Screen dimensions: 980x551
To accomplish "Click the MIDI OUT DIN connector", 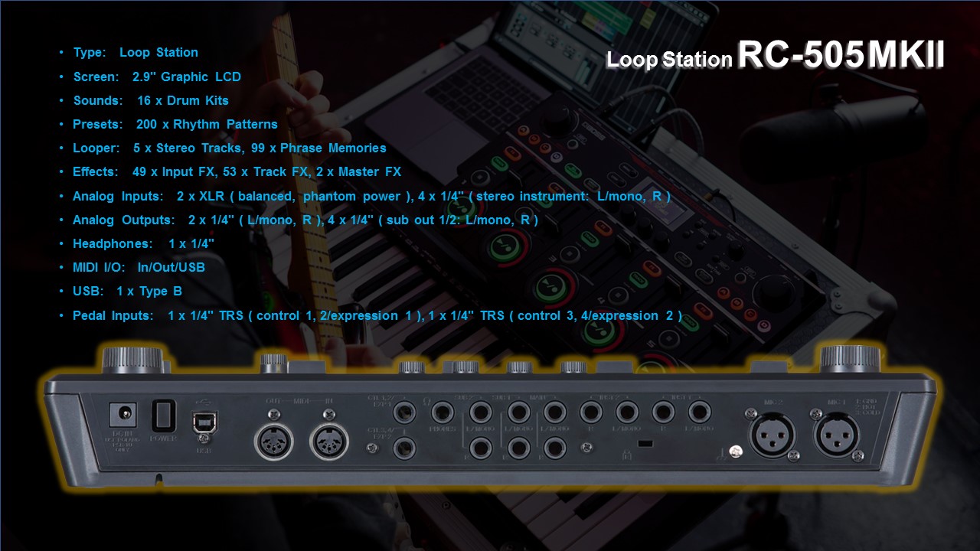I will (x=274, y=441).
